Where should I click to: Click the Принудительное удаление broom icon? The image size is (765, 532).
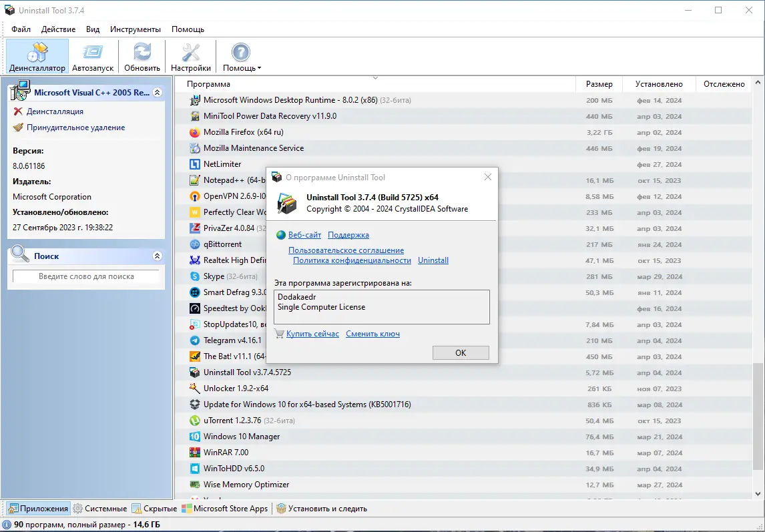coord(18,127)
